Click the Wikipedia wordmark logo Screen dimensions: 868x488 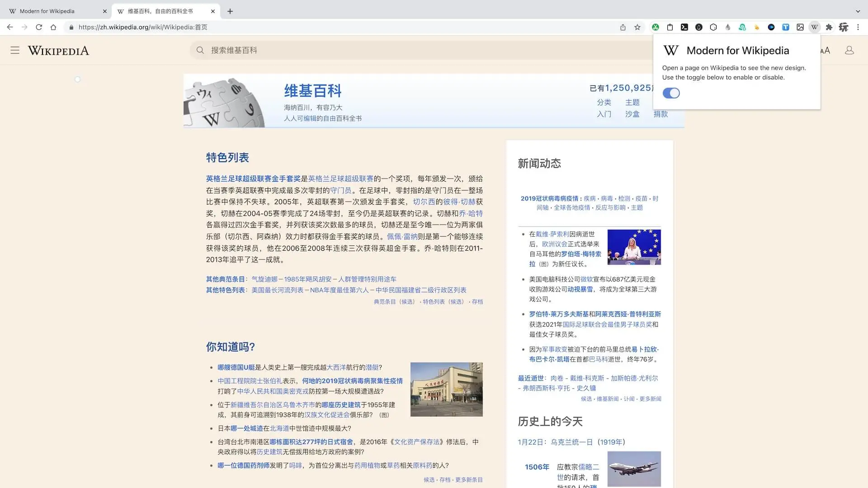tap(58, 51)
